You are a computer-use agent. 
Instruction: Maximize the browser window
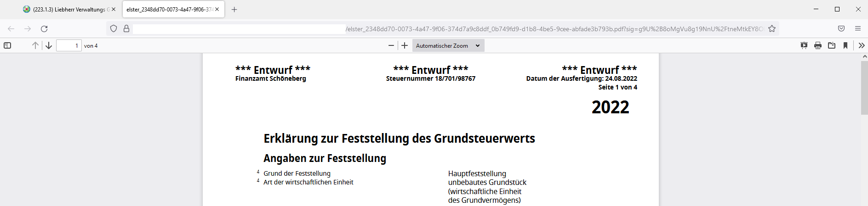point(837,9)
